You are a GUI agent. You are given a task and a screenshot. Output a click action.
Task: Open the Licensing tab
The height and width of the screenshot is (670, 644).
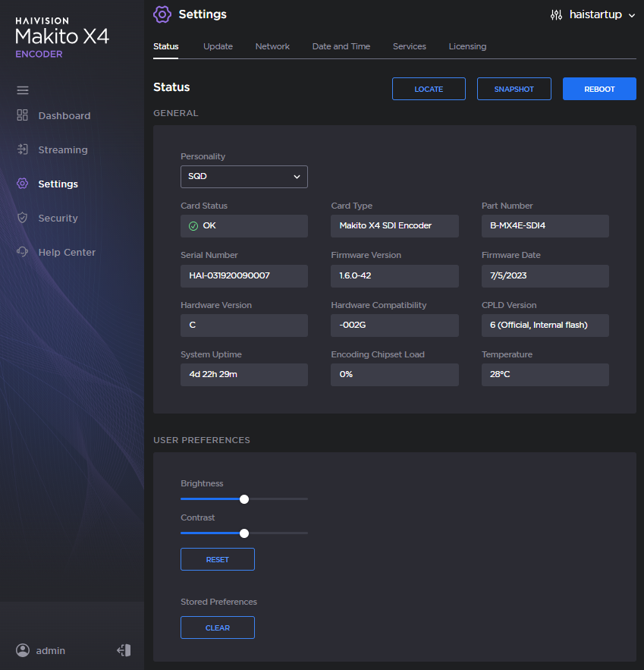467,46
